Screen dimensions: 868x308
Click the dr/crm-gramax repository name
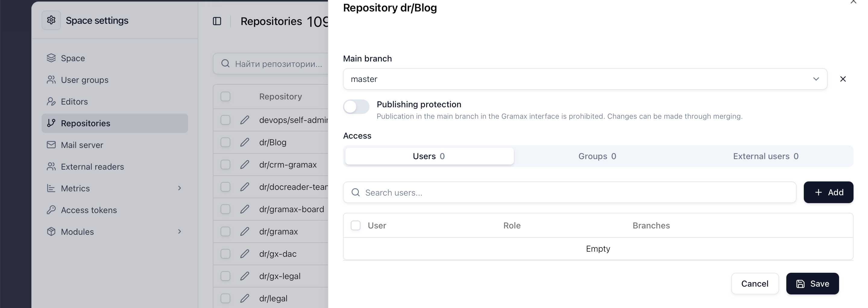(x=288, y=165)
